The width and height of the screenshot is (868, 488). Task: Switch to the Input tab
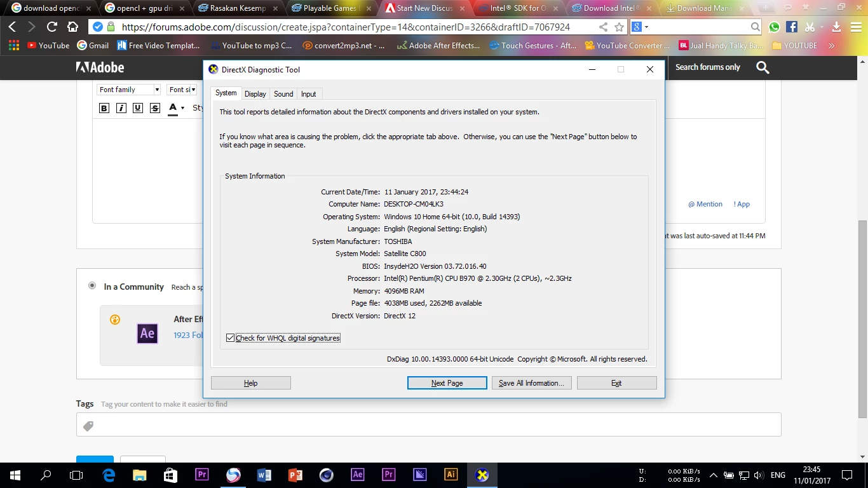point(309,94)
